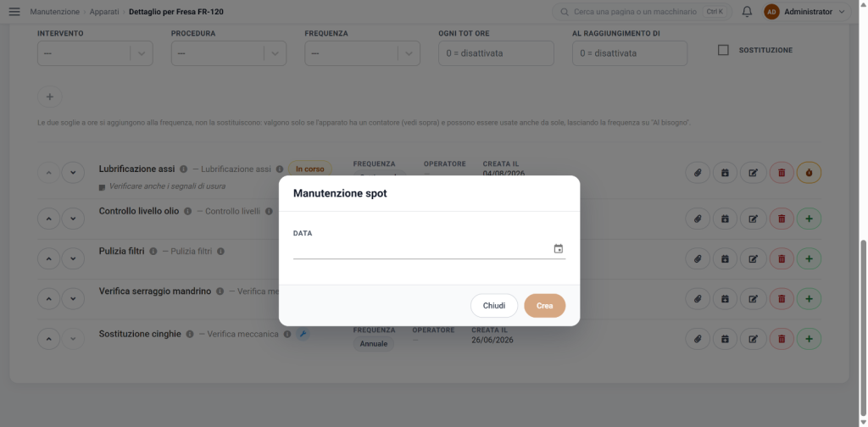Click green plus on Pulizia filtri
The width and height of the screenshot is (868, 427).
(809, 258)
